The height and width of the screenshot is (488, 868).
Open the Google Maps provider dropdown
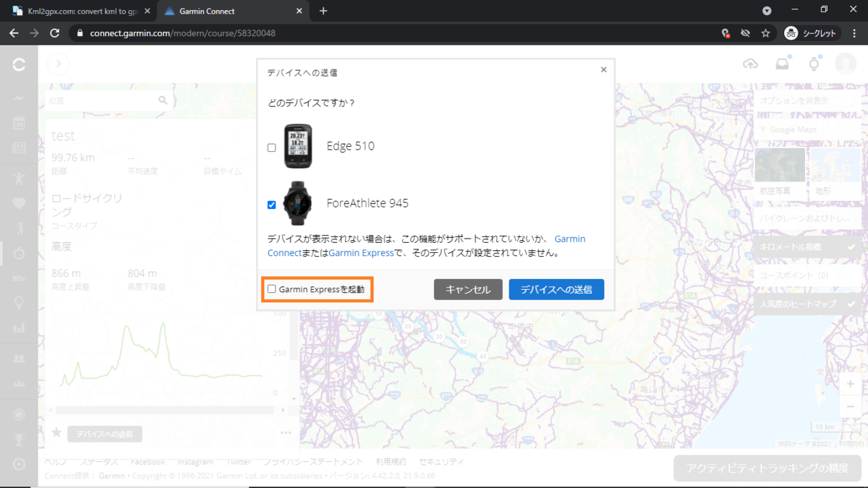pos(808,129)
